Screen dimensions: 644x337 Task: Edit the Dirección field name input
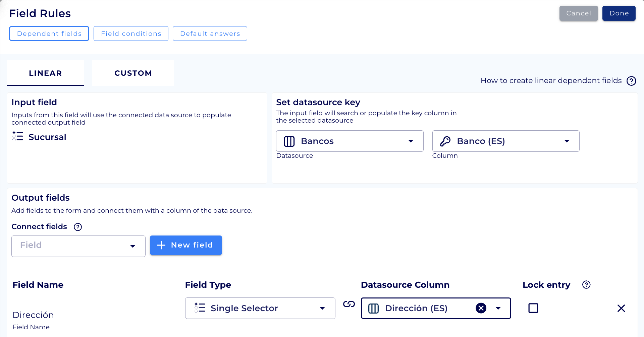94,315
